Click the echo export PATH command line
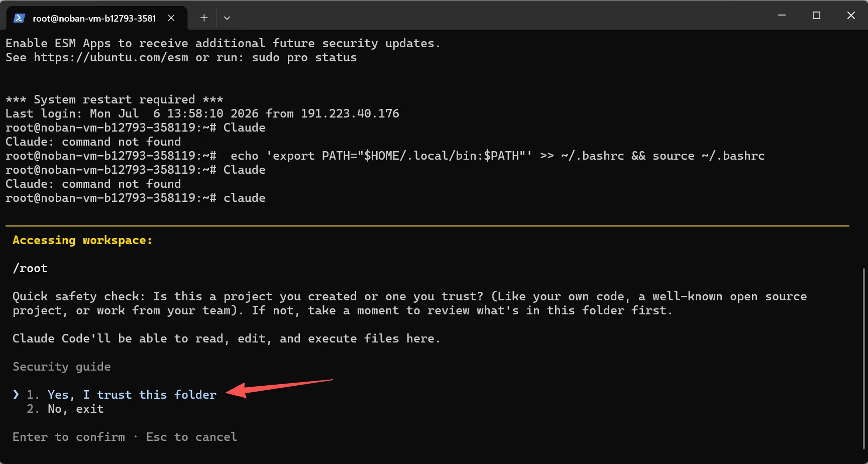Image resolution: width=868 pixels, height=464 pixels. click(x=497, y=156)
